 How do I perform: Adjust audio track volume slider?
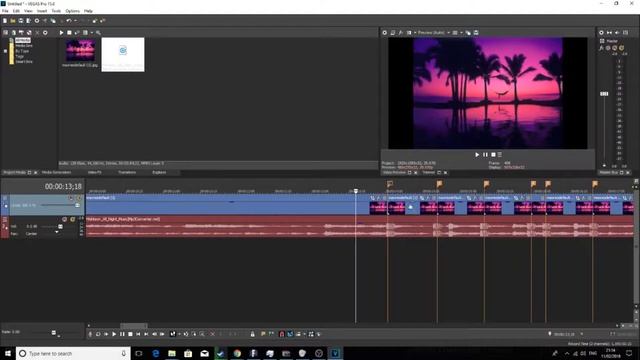point(60,227)
